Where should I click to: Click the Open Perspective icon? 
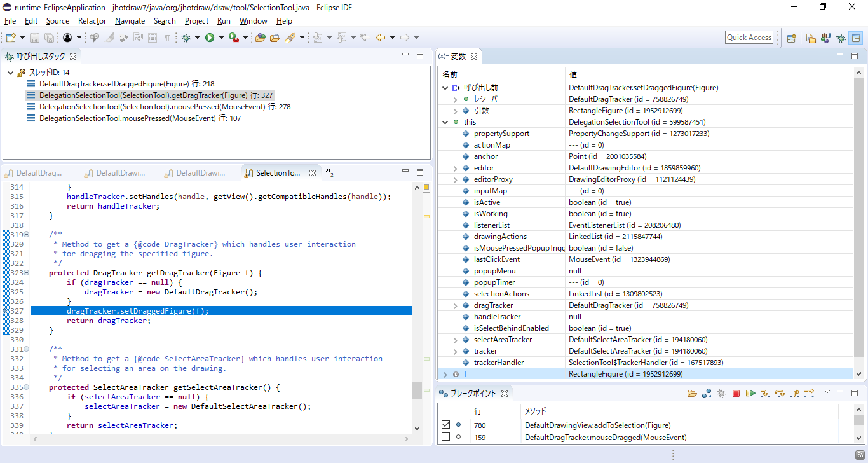(x=791, y=38)
